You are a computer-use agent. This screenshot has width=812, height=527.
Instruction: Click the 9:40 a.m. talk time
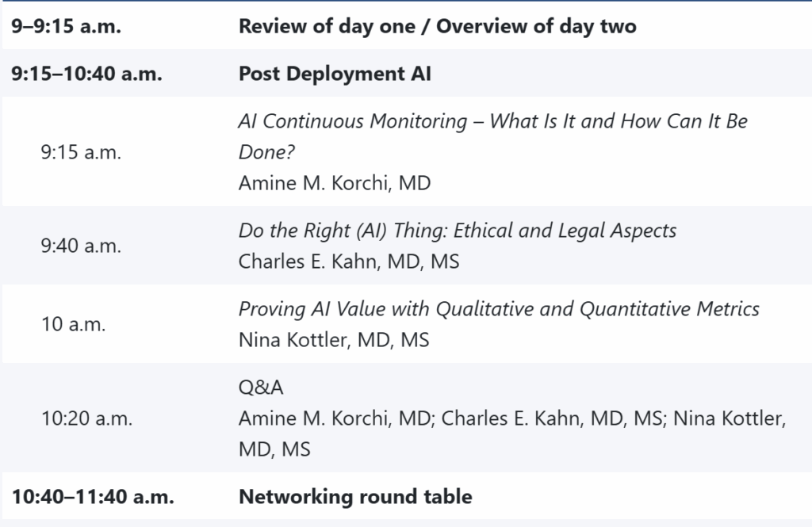click(x=81, y=246)
